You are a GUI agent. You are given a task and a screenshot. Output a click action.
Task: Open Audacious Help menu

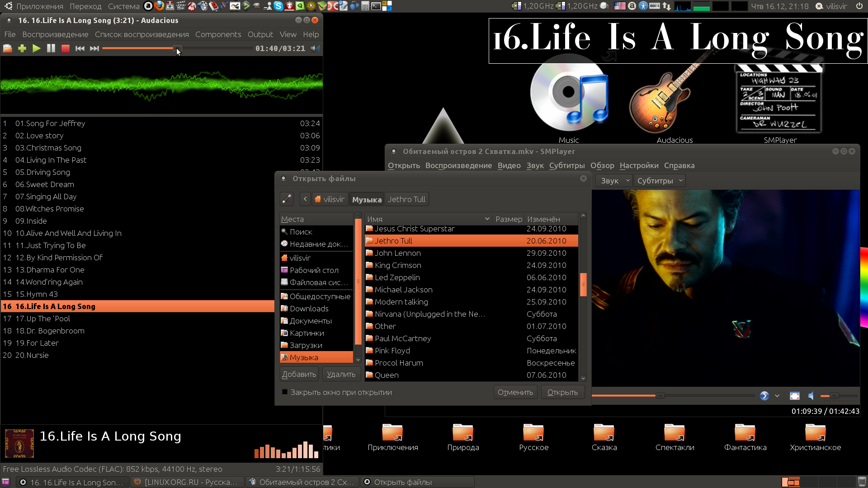pyautogui.click(x=311, y=34)
